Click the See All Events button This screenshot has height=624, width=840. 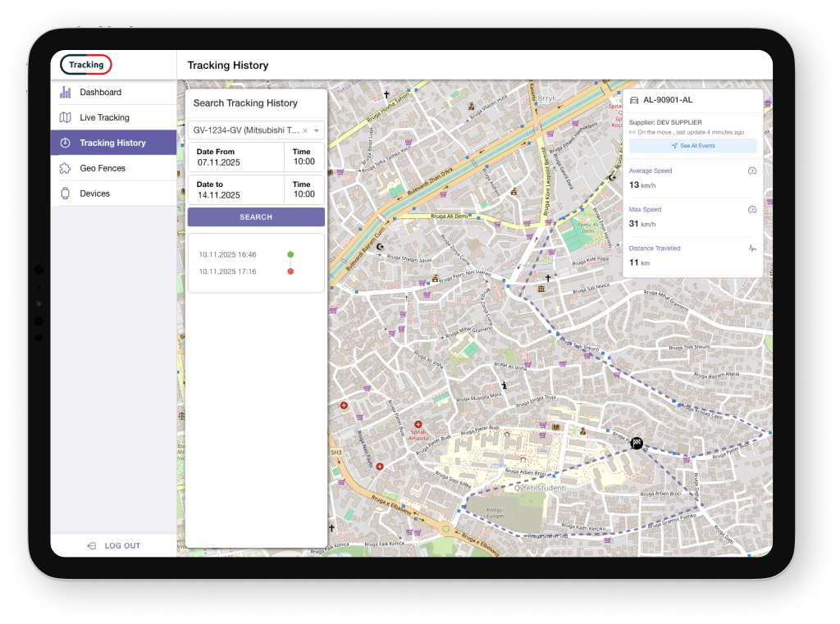click(x=692, y=146)
